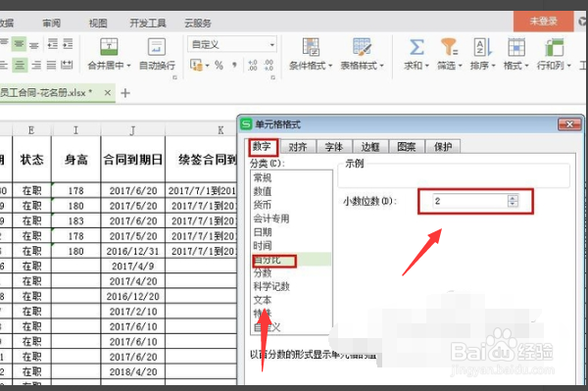The image size is (588, 391).
Task: Click the decrease decimal places icon
Action: [269, 66]
